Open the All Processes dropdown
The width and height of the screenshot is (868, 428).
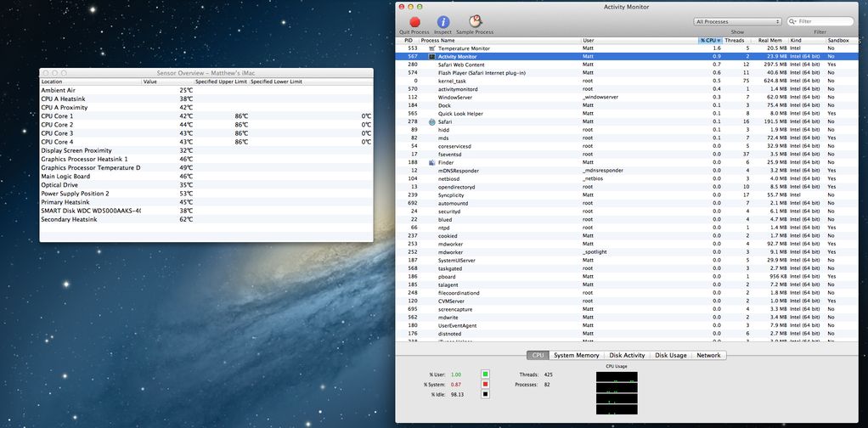(737, 21)
